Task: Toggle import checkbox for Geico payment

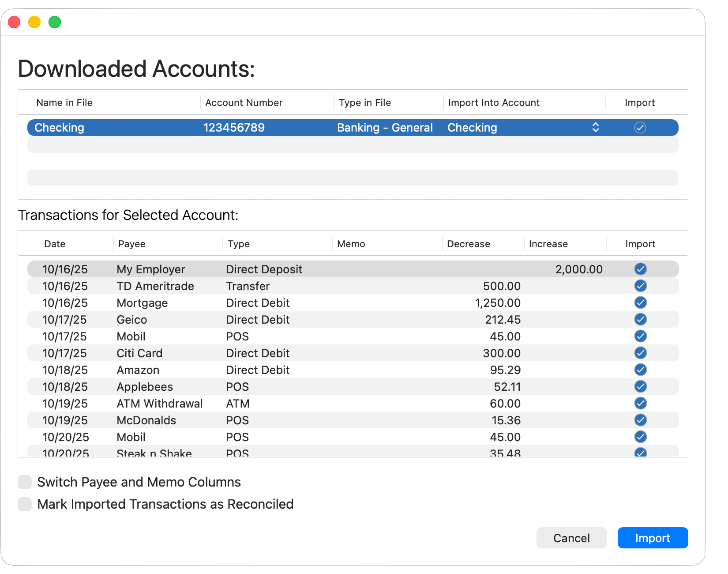Action: point(640,319)
